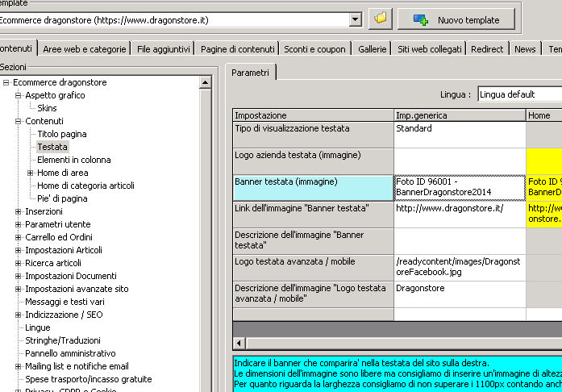The height and width of the screenshot is (392, 562).
Task: Switch to Aree web e categorie tab
Action: pyautogui.click(x=85, y=49)
